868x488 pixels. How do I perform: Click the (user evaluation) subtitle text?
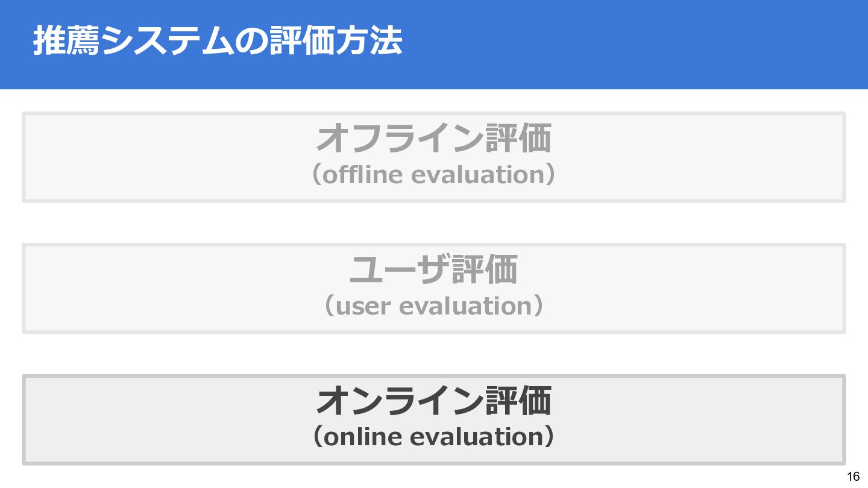433,307
